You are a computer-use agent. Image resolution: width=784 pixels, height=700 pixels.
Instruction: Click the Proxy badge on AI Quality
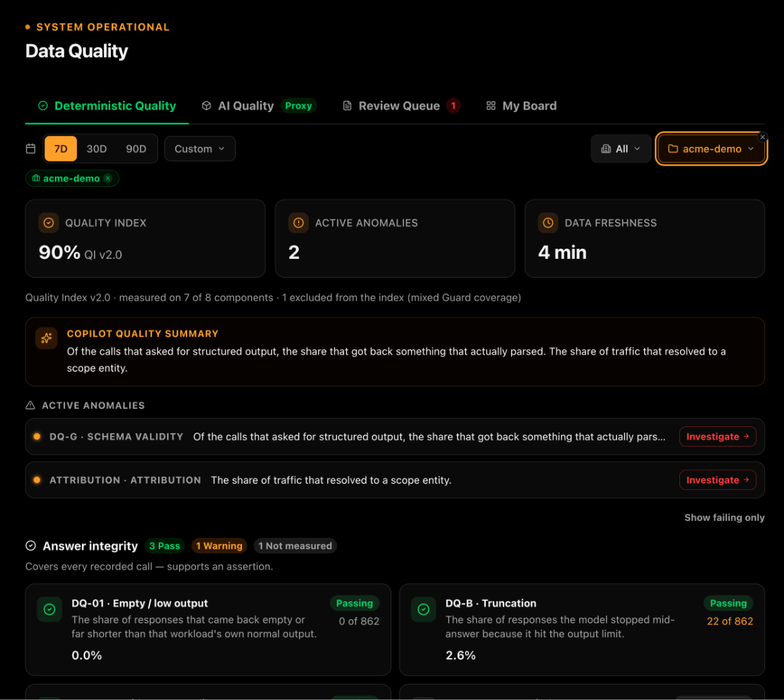299,106
